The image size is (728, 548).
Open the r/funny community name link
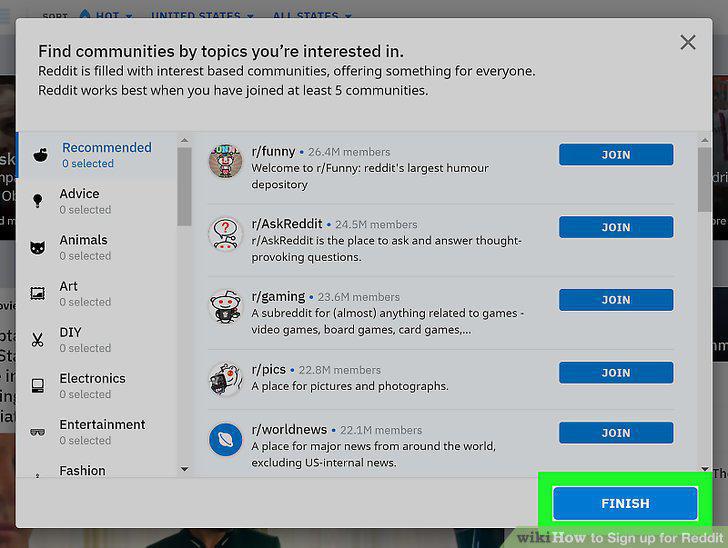(x=273, y=151)
